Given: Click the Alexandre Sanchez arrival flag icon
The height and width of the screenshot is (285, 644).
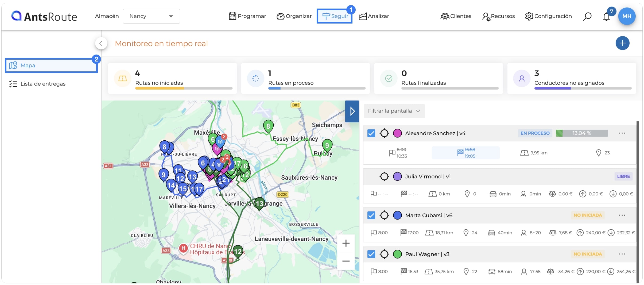Looking at the screenshot, I should [x=460, y=152].
